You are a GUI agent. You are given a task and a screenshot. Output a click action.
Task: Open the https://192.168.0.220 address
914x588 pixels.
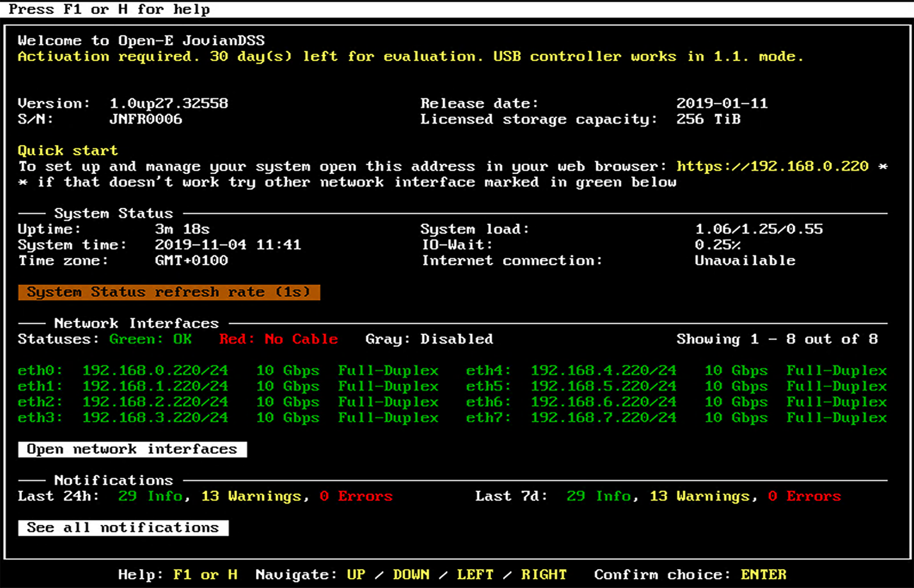point(773,166)
